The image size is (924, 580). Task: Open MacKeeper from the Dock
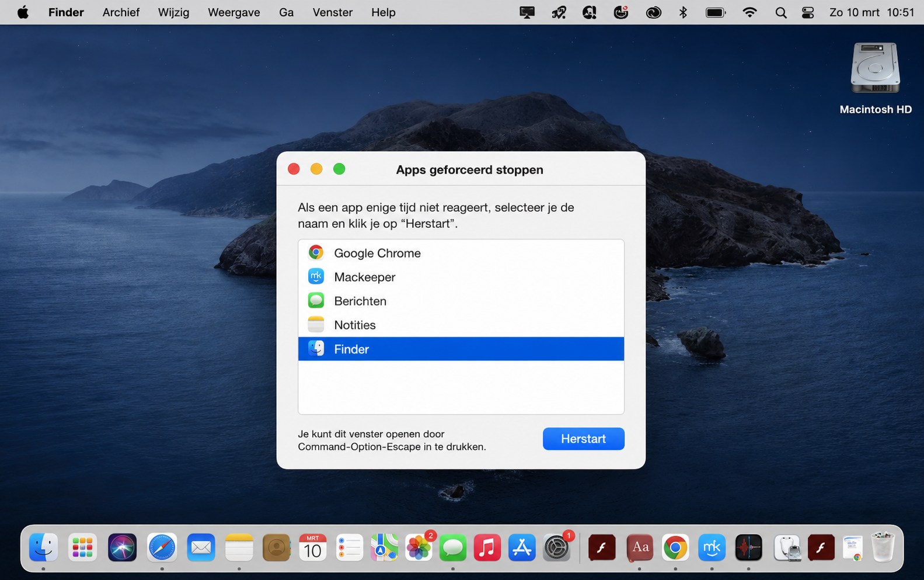(712, 548)
